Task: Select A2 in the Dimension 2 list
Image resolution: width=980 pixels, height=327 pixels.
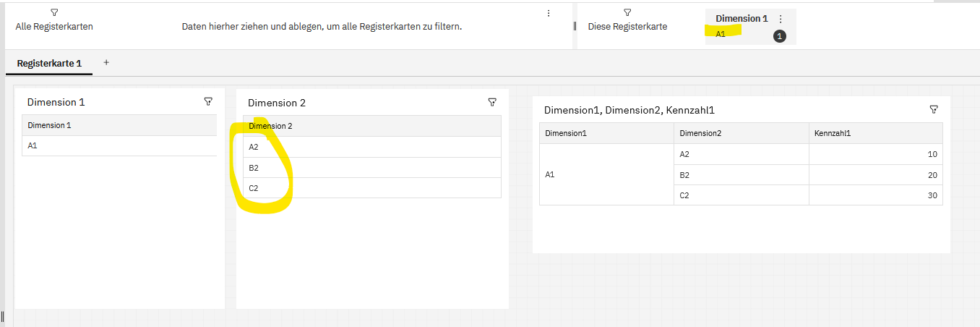Action: 254,147
